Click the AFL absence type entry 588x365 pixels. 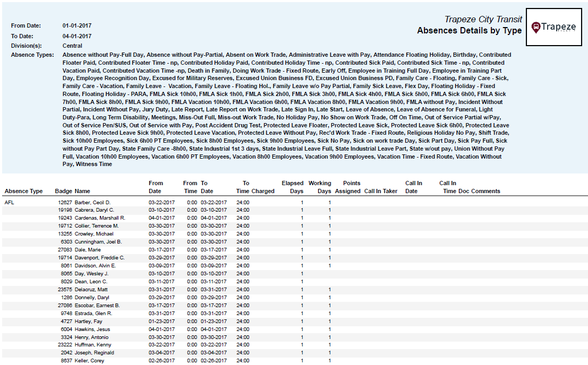click(9, 203)
